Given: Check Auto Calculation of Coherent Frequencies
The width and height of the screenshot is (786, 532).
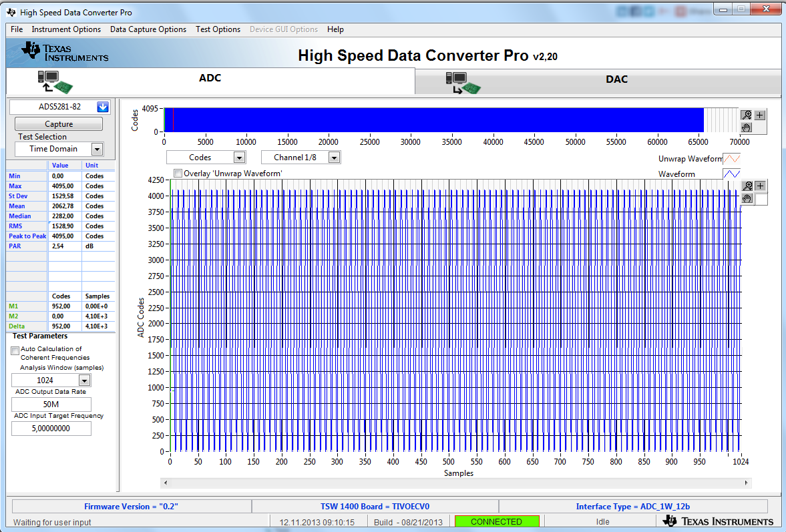Looking at the screenshot, I should tap(15, 350).
